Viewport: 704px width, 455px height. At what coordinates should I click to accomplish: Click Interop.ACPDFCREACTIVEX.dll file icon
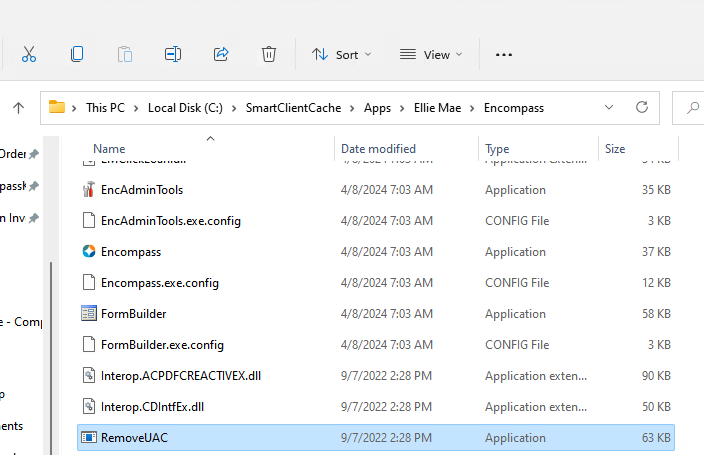click(x=89, y=375)
